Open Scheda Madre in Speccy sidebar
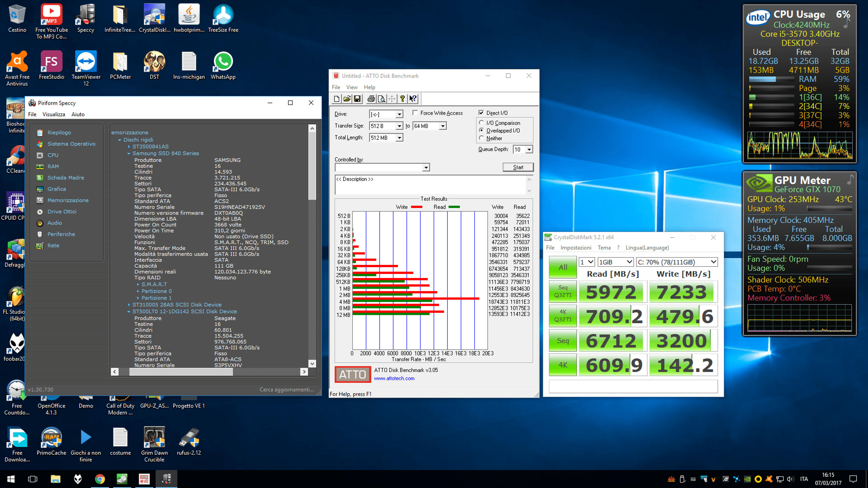Screen dimensions: 868x488 [65, 178]
